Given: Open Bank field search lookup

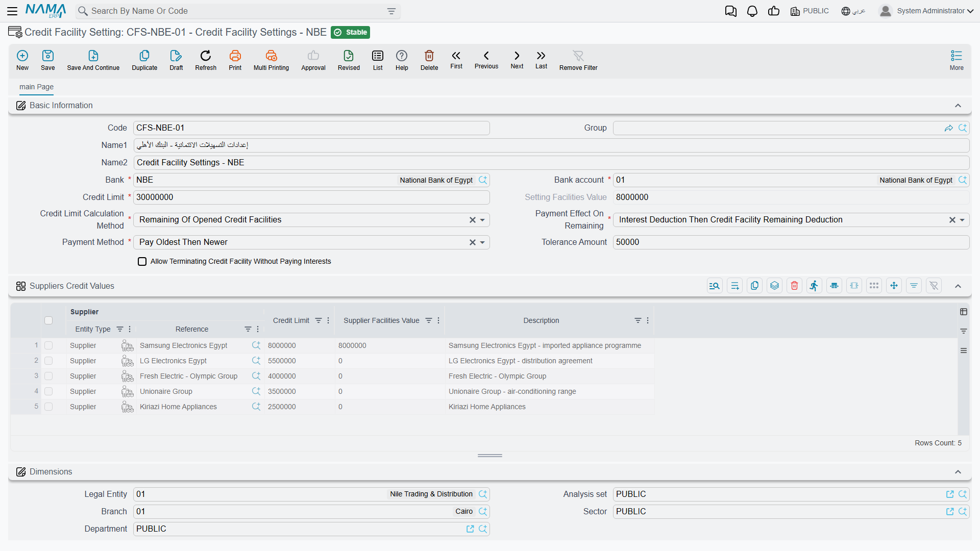Looking at the screenshot, I should pos(483,180).
